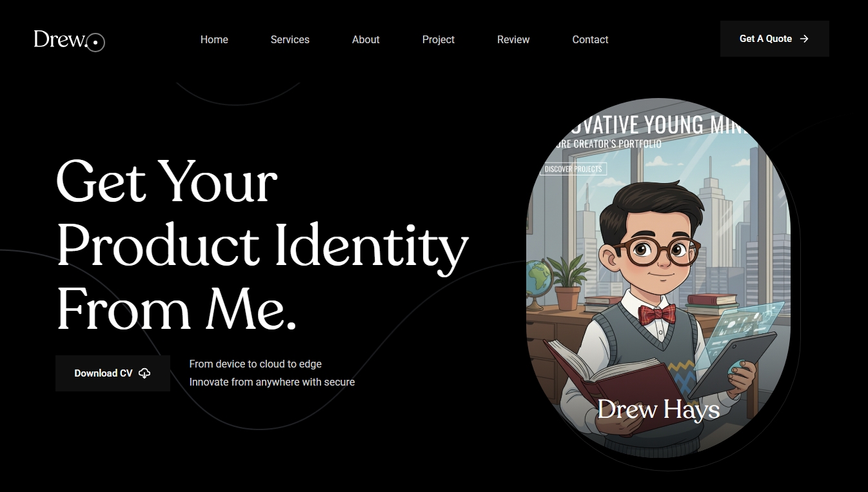
Task: Click Discover Projects box in the portrait
Action: (x=573, y=169)
